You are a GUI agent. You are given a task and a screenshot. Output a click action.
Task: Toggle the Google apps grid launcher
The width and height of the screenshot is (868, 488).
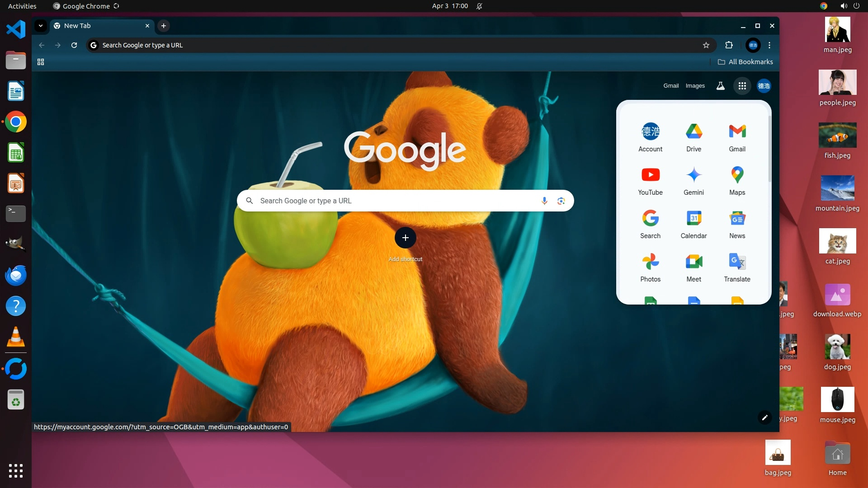(742, 86)
